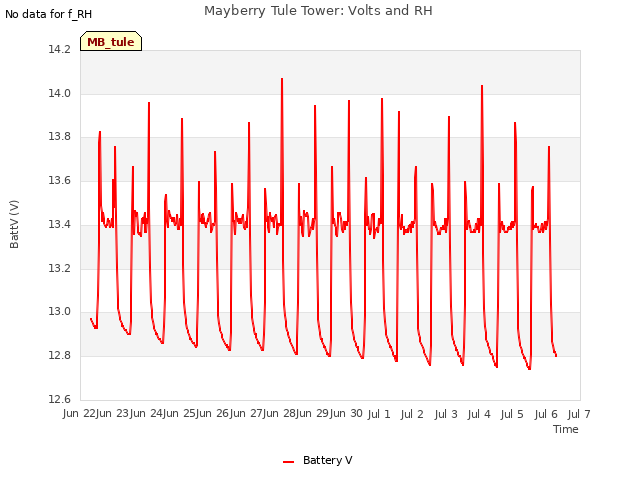
Task: Click the 14.2 y-axis tick label
Action: [60, 50]
